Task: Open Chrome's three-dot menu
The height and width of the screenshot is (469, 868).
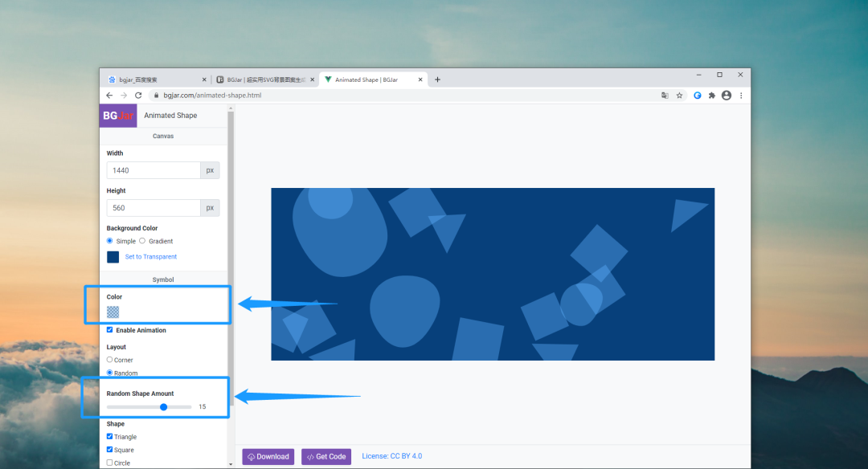Action: tap(741, 95)
